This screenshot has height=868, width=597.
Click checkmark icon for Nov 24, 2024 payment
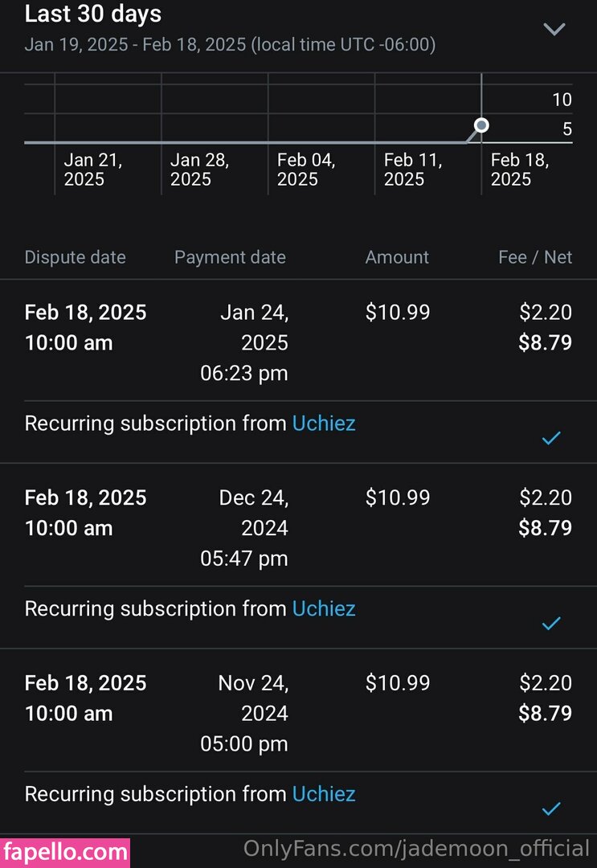(550, 809)
